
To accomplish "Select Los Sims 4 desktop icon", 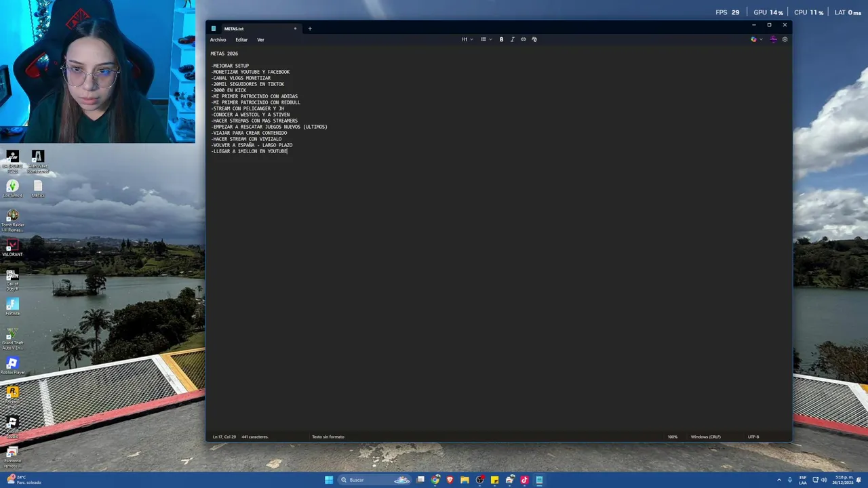I will coord(12,188).
